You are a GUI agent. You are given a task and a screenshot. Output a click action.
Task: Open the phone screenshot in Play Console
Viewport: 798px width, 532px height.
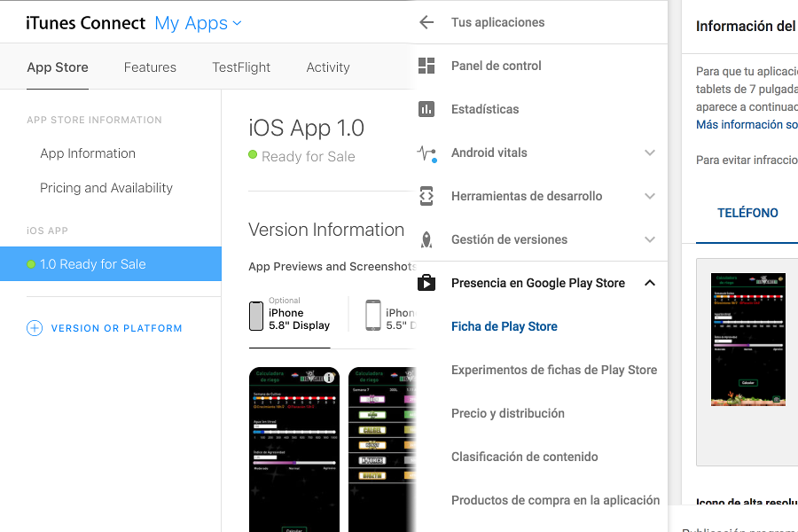(748, 340)
